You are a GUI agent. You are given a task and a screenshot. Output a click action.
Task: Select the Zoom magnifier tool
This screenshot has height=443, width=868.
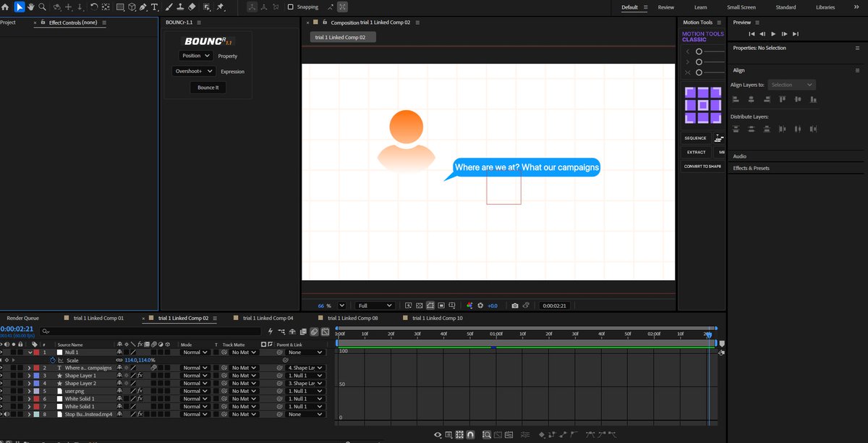coord(43,7)
